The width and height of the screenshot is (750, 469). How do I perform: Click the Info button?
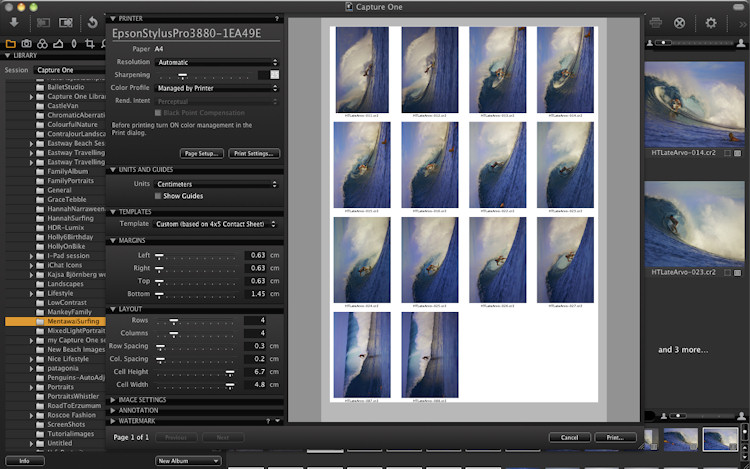(x=24, y=461)
